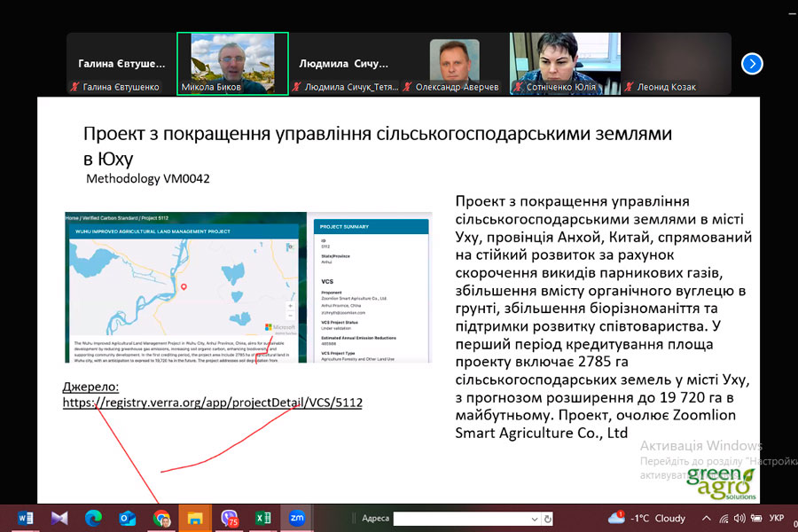This screenshot has width=798, height=532.
Task: Click into the taskbar Address input field
Action: pos(461,518)
